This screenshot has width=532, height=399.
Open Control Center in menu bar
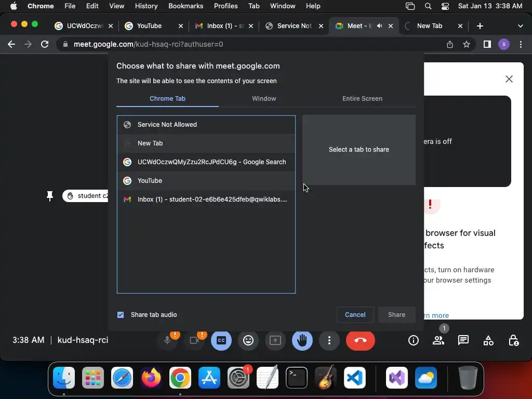pyautogui.click(x=445, y=6)
